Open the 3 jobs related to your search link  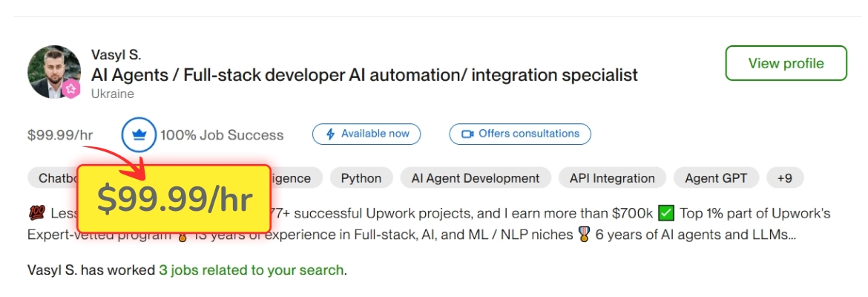pyautogui.click(x=251, y=270)
